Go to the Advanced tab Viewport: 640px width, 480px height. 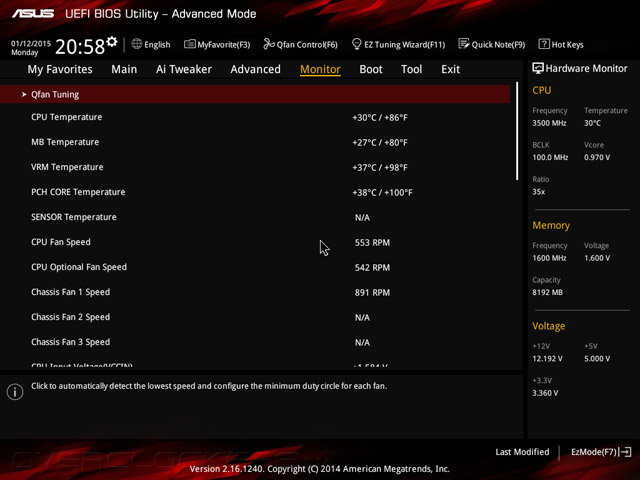point(256,69)
